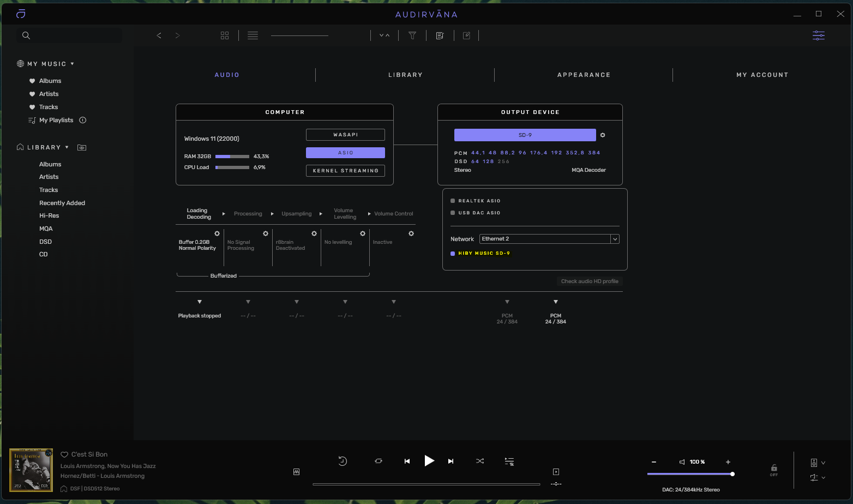Image resolution: width=853 pixels, height=504 pixels.
Task: Toggle shuffle mode
Action: (x=480, y=461)
